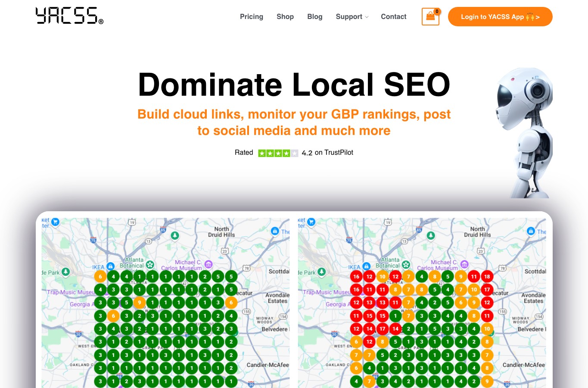Click the red 18 ranking circle
The image size is (588, 388).
coord(487,276)
